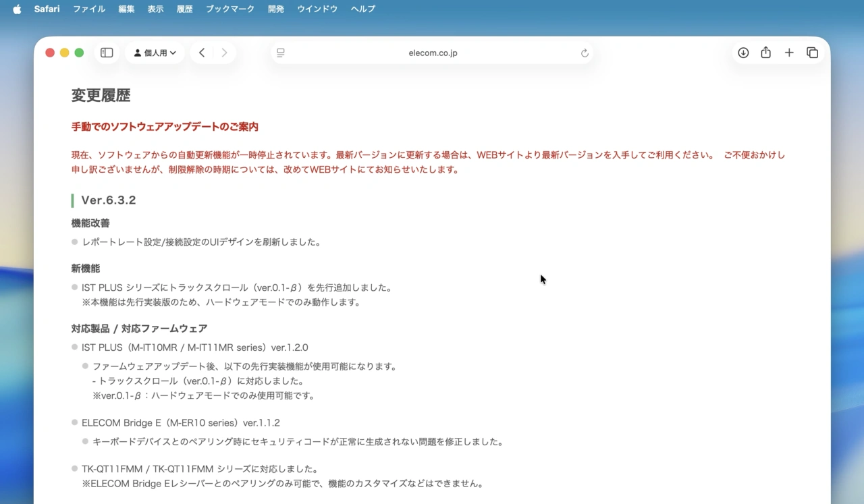Toggle the Safari sidebar
This screenshot has width=864, height=504.
click(x=107, y=53)
